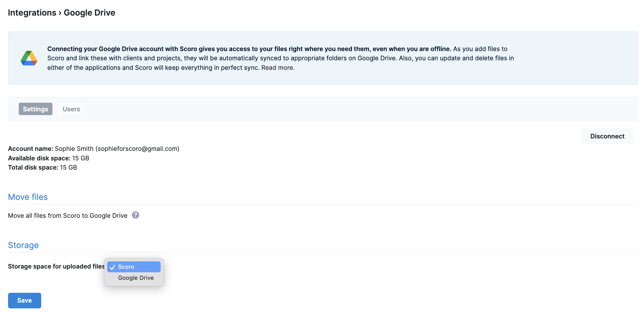Click Available disk space 15 GB text
This screenshot has width=644, height=315.
(49, 158)
